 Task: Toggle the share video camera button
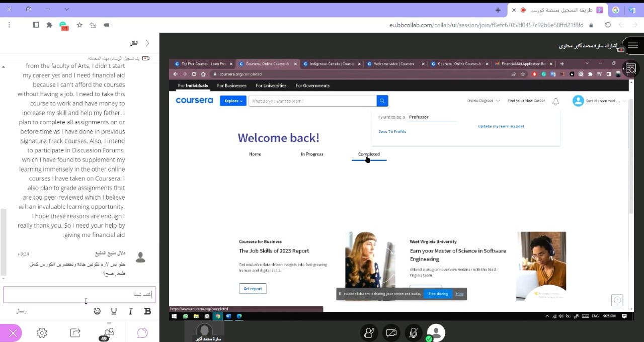(x=391, y=332)
